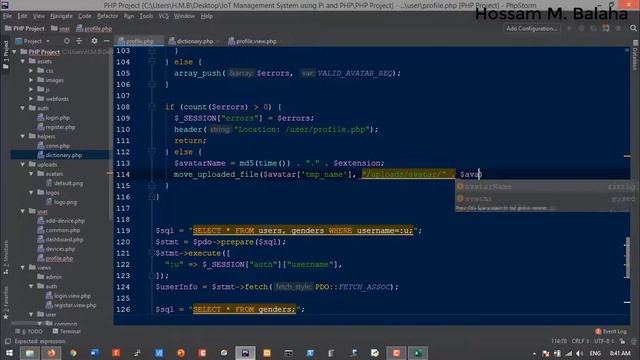Select $avatarName autocomplete suggestion
This screenshot has width=640, height=360.
tap(542, 187)
